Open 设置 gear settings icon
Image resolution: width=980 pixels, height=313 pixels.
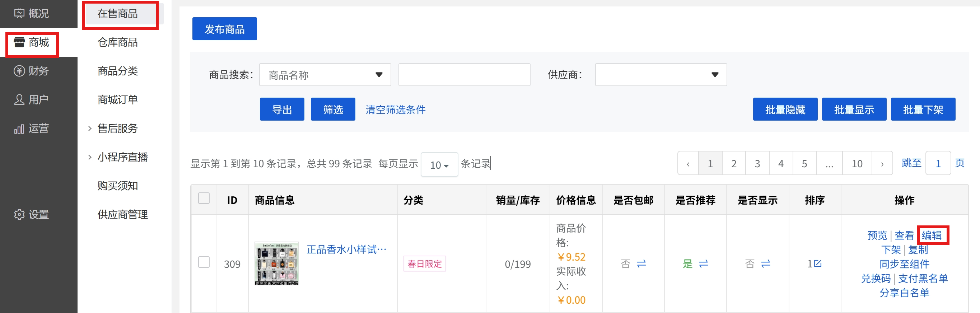(x=19, y=215)
